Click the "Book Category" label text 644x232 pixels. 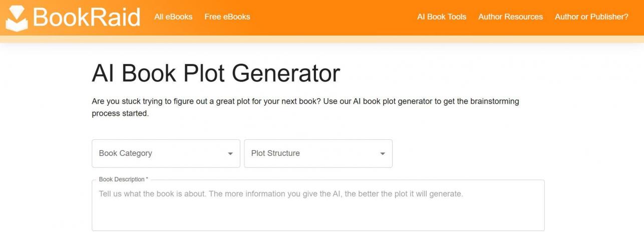coord(125,153)
